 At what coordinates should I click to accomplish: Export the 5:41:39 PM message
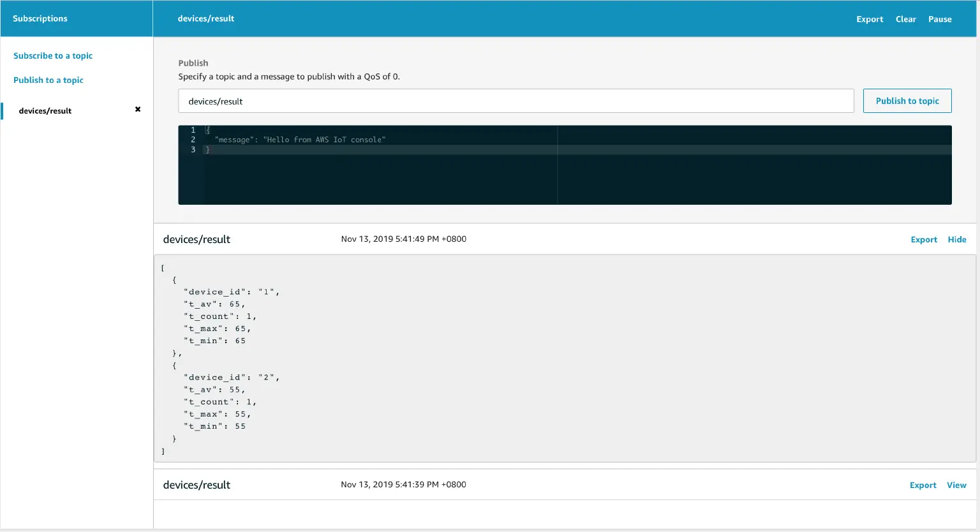click(923, 485)
